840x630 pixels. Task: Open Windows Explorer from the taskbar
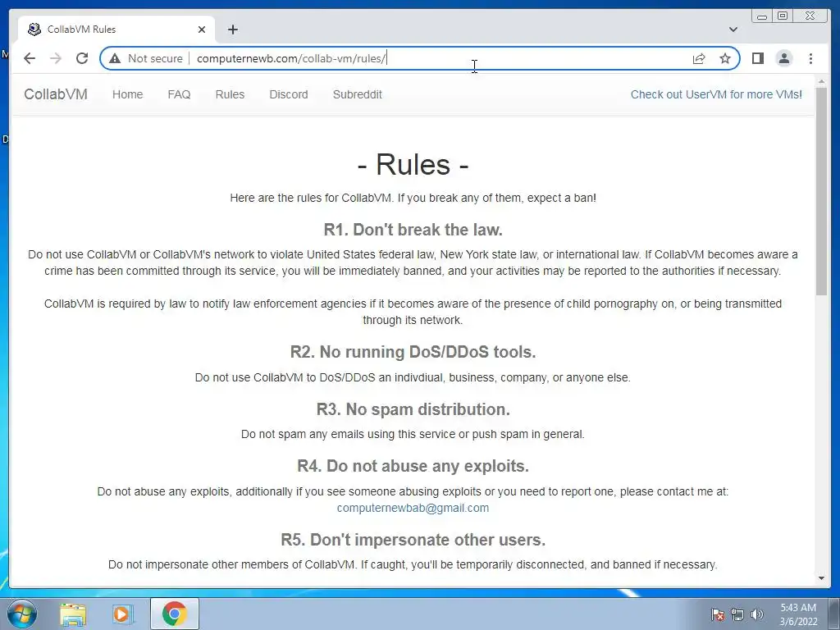click(73, 614)
